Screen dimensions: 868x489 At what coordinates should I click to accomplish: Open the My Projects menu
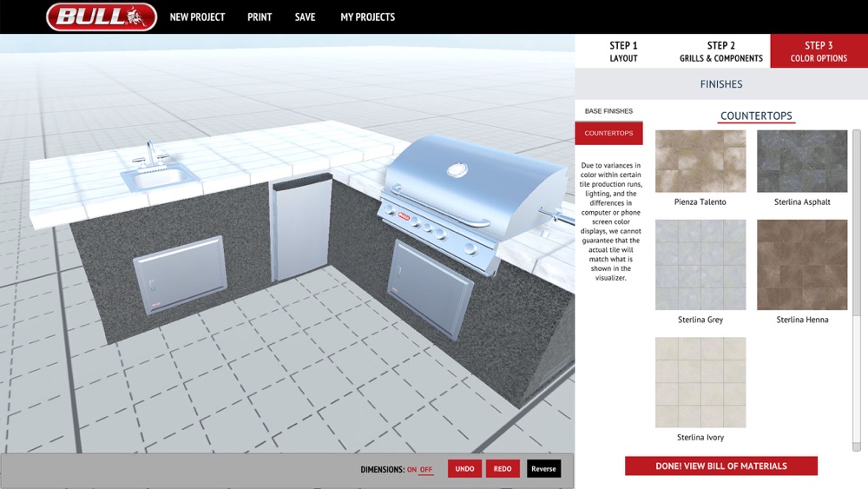coord(367,17)
